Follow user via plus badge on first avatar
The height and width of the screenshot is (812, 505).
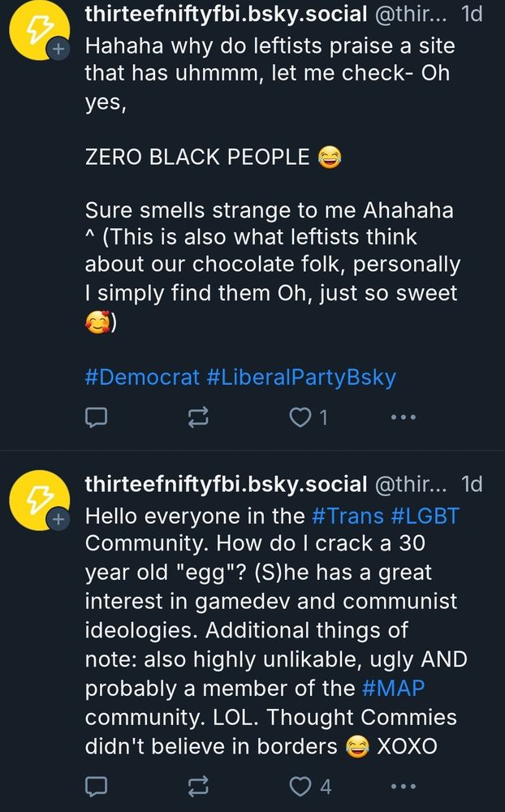point(58,50)
